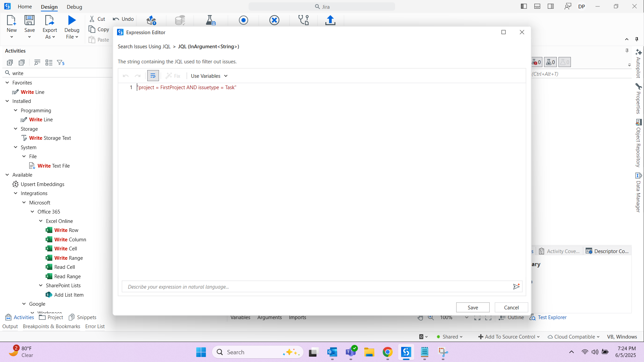Image resolution: width=644 pixels, height=362 pixels.
Task: Toggle word wrap in expression editor
Action: [x=153, y=76]
